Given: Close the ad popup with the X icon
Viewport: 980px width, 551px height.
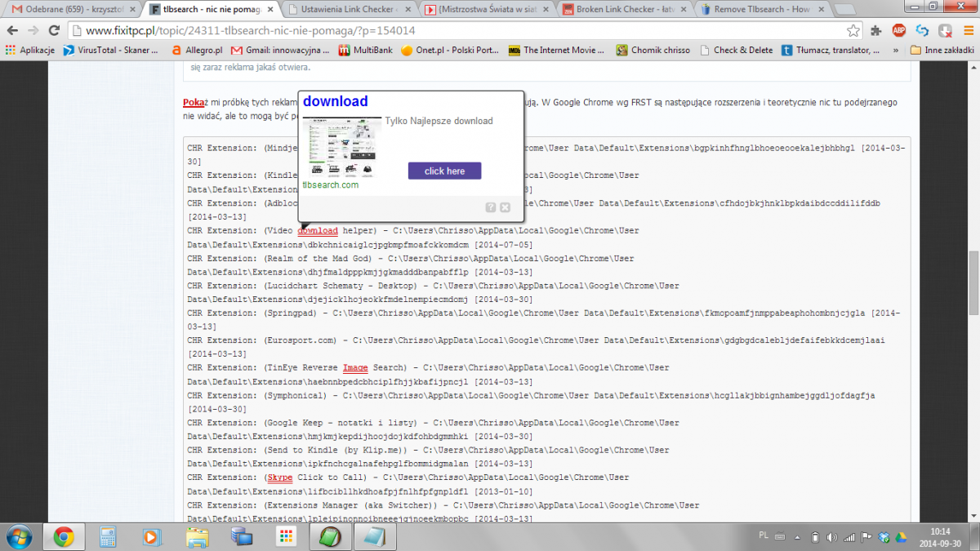Looking at the screenshot, I should 505,207.
